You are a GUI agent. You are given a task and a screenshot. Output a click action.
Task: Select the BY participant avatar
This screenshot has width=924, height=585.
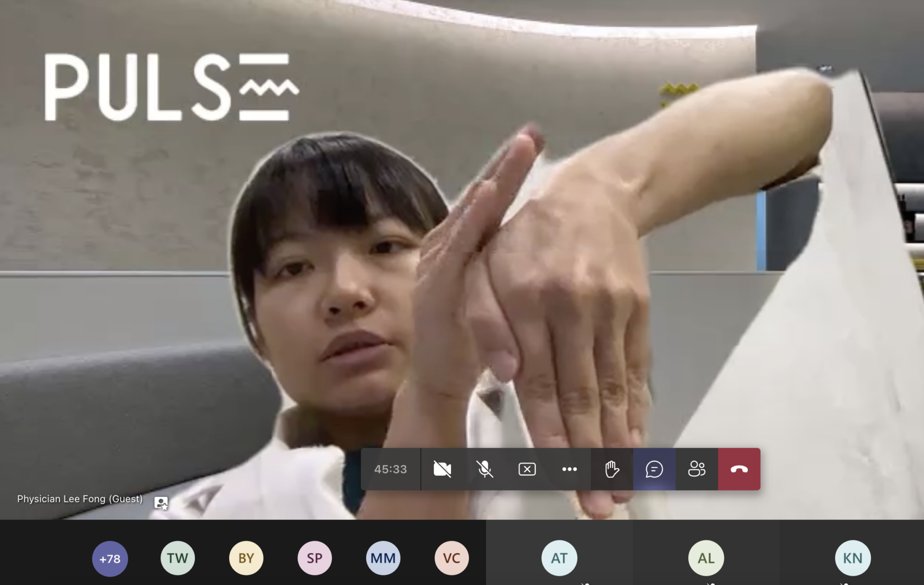(246, 558)
